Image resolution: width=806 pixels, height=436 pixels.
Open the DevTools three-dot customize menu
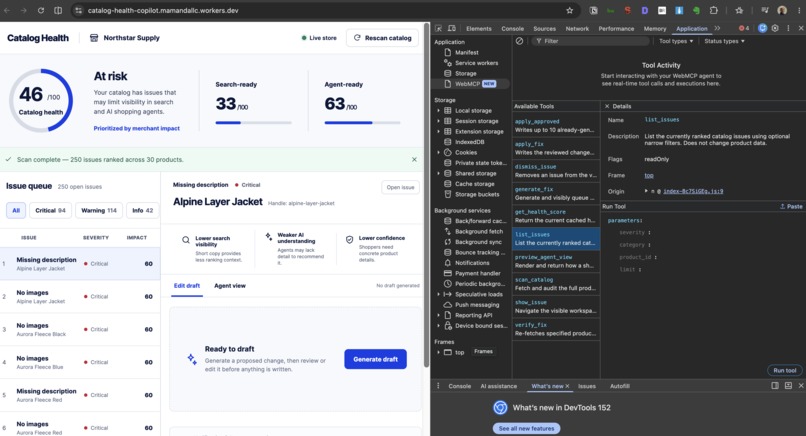click(x=789, y=28)
